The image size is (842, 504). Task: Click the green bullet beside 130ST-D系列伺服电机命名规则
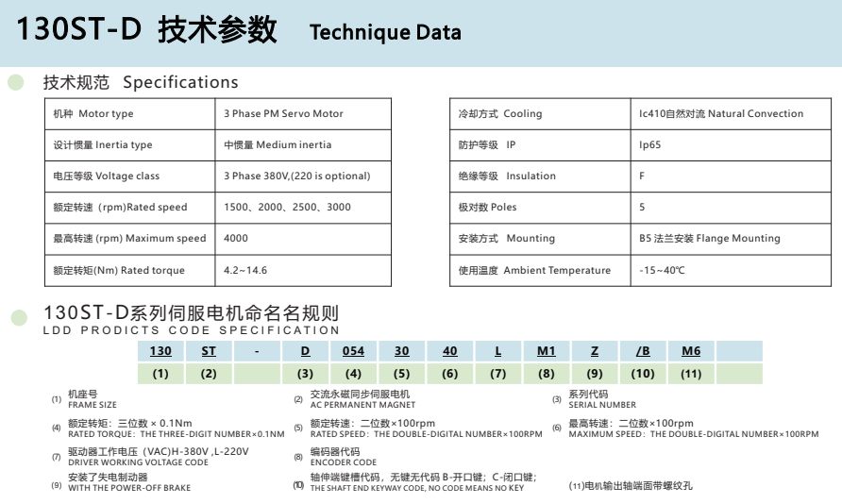click(19, 317)
